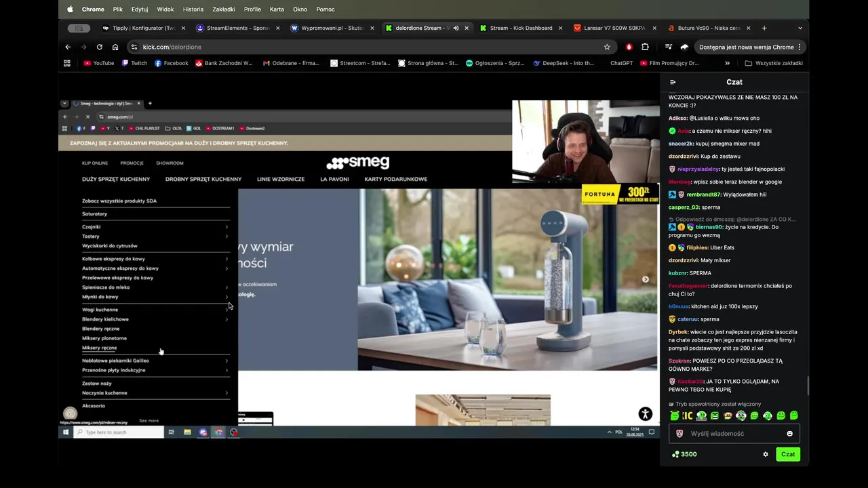868x488 pixels.
Task: Mute the delordione Stream tab audio
Action: point(456,28)
